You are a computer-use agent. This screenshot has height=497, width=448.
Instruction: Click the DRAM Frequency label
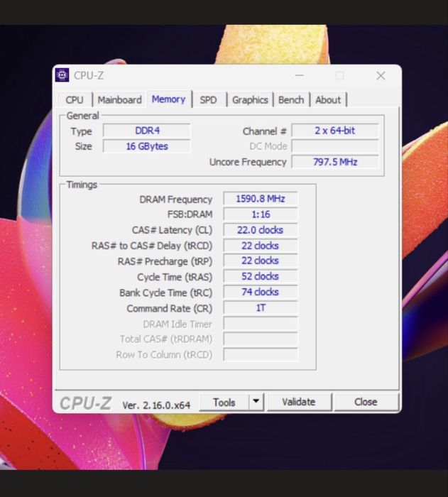175,200
